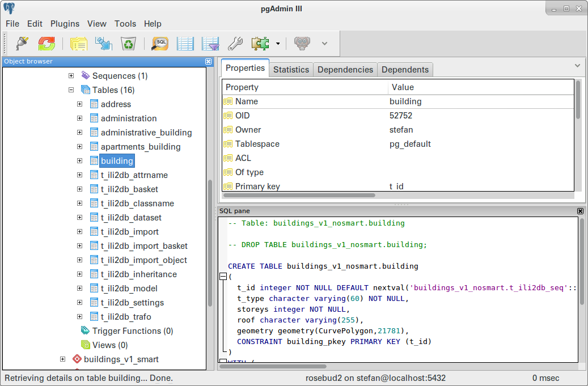588x386 pixels.
Task: Close the Object browser panel
Action: click(209, 61)
